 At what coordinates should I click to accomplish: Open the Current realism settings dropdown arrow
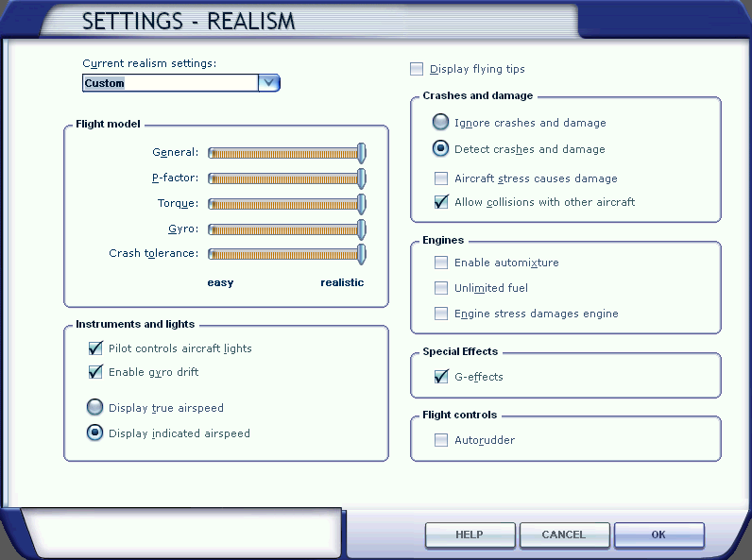click(268, 83)
